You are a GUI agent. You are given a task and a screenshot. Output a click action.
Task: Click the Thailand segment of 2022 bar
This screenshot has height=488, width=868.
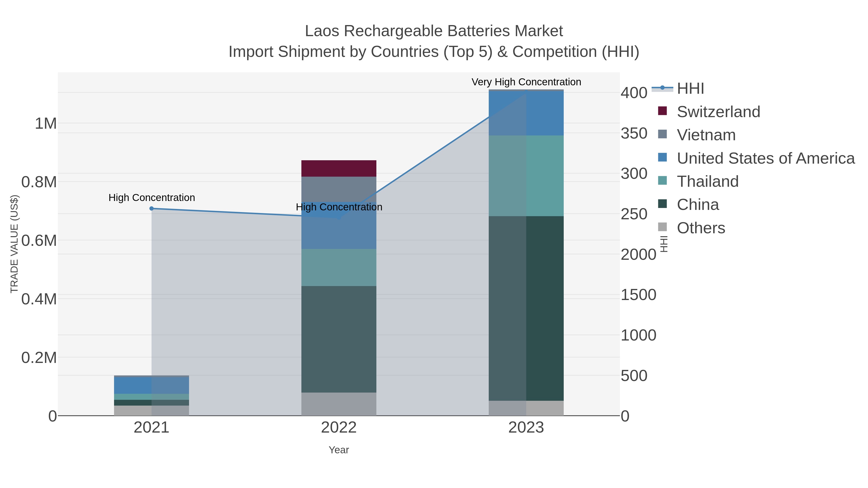339,268
